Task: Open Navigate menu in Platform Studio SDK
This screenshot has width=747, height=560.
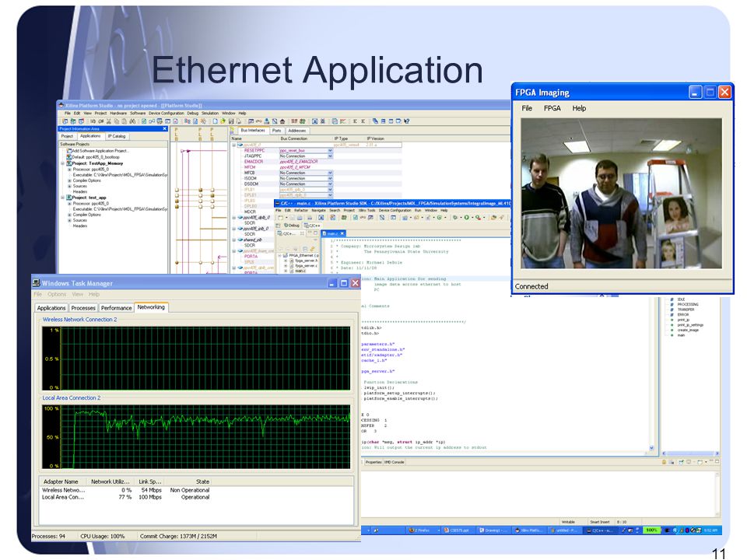Action: [x=319, y=210]
